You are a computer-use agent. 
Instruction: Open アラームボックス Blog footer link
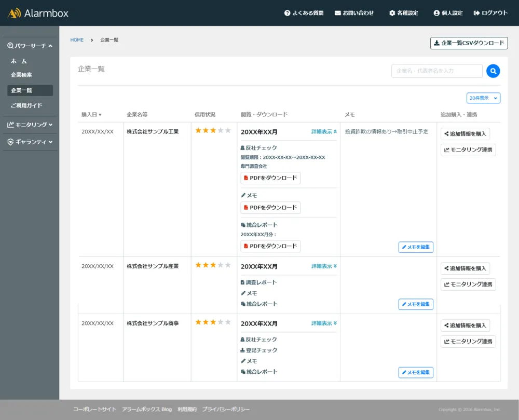(x=147, y=410)
